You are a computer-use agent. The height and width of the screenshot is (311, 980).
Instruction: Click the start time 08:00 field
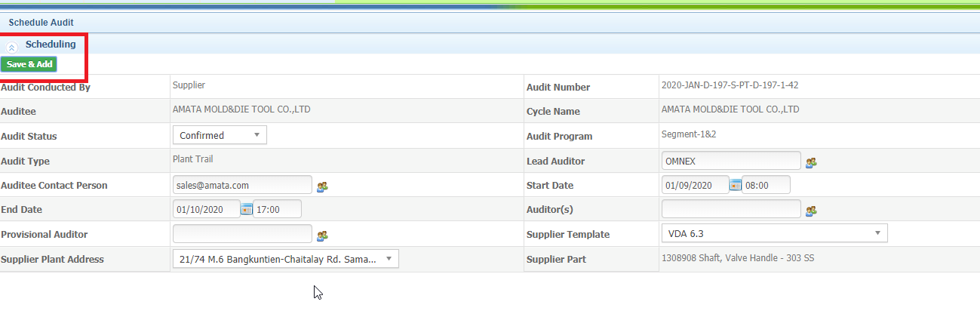(766, 185)
